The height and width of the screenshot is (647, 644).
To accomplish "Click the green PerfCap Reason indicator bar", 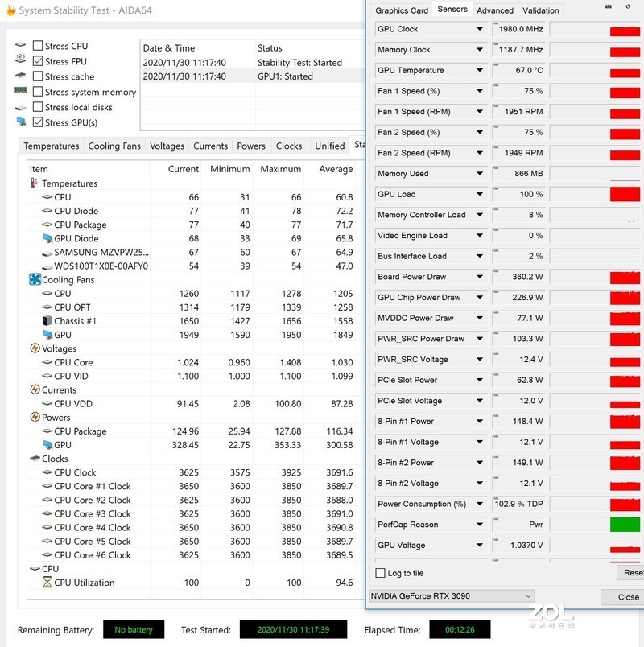I will pos(625,525).
